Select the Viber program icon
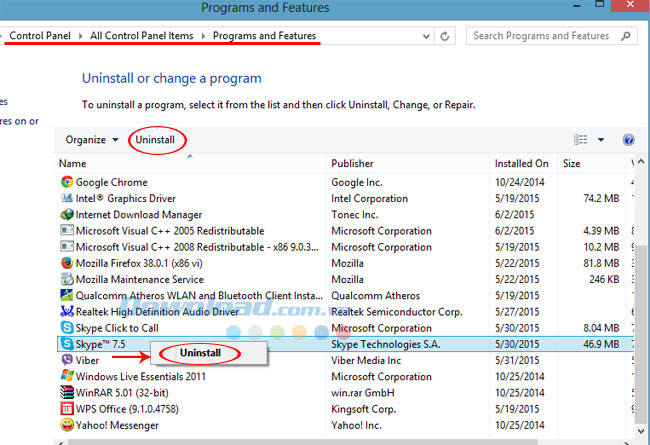Viewport: 650px width, 445px height. click(67, 360)
